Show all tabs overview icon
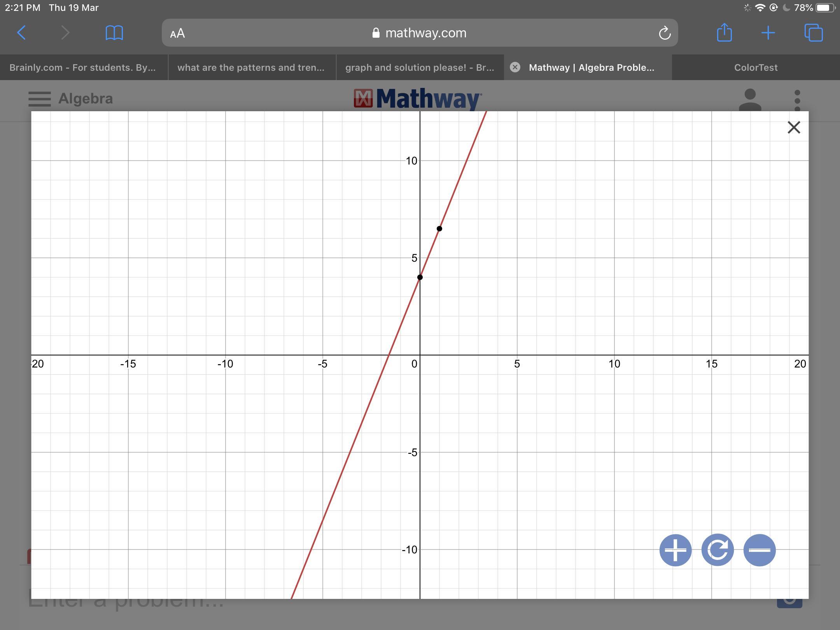This screenshot has width=840, height=630. [x=813, y=33]
